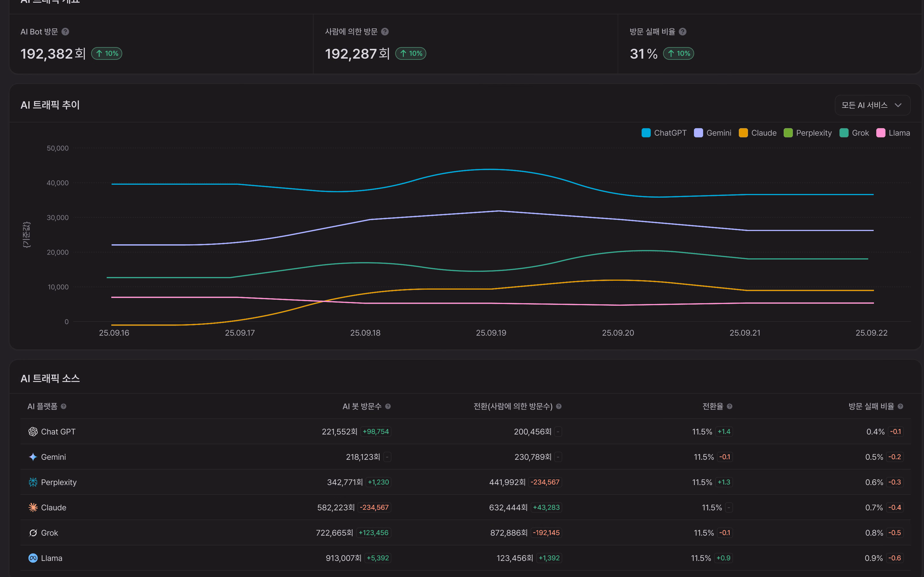The width and height of the screenshot is (924, 577).
Task: Click Claude conversions 632,444회
Action: pos(508,507)
